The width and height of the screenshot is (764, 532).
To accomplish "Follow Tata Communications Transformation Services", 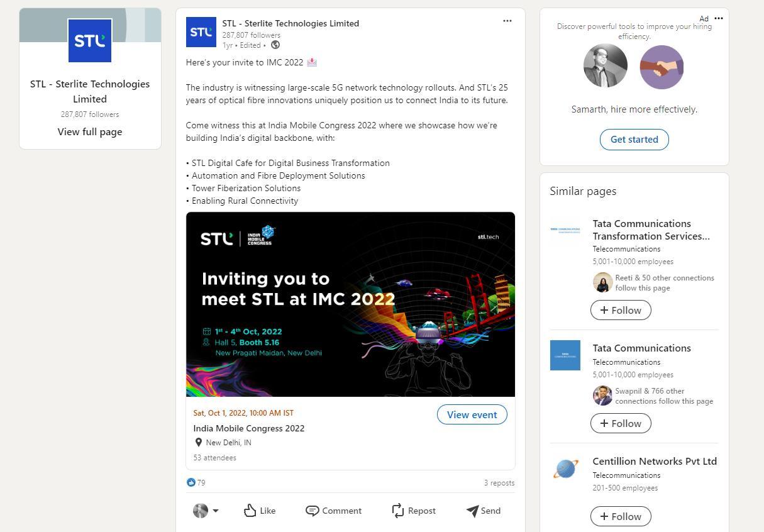I will (x=621, y=310).
